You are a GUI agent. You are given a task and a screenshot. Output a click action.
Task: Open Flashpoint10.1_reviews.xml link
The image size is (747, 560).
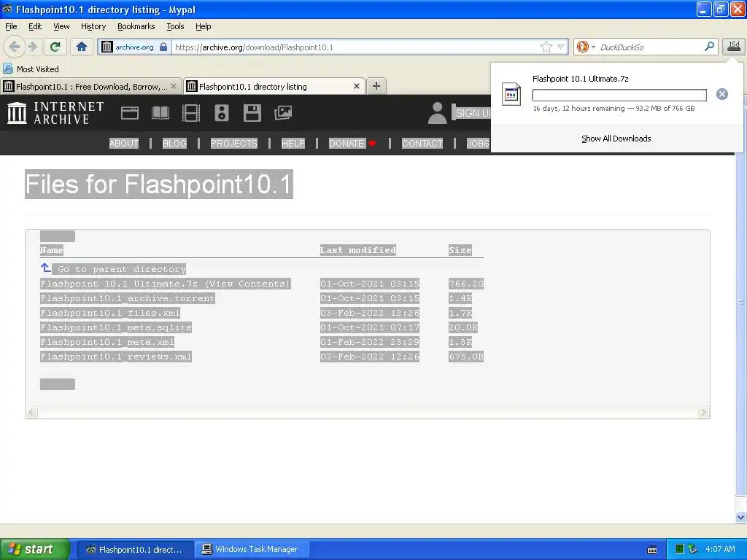(x=116, y=357)
